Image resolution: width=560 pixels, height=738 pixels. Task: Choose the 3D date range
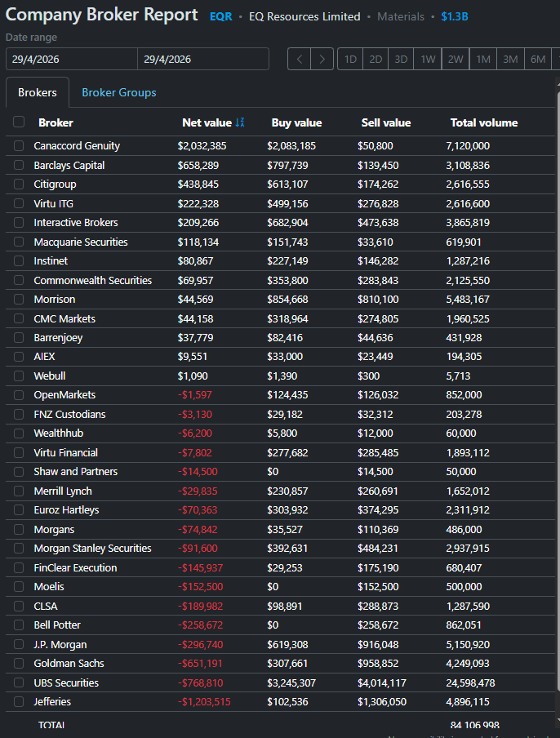tap(401, 60)
